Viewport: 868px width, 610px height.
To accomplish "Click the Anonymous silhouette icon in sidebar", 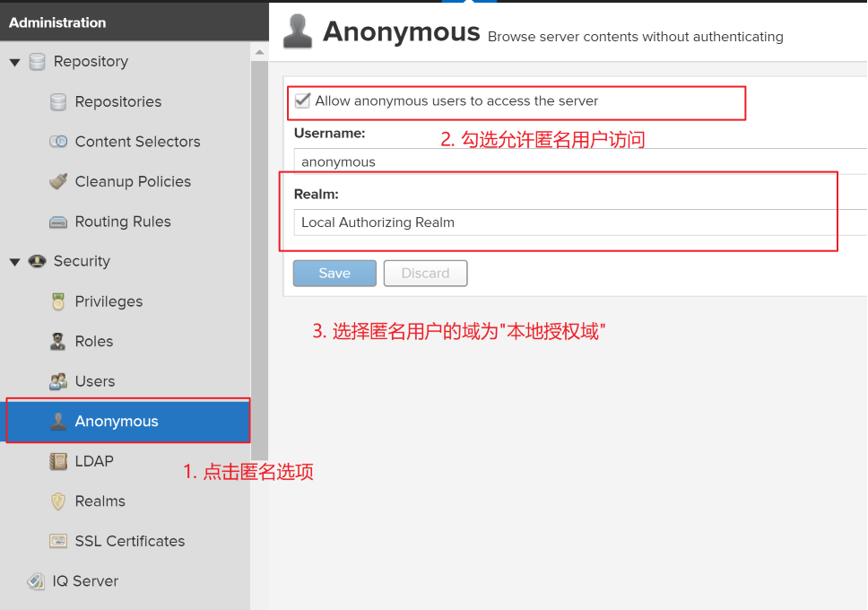I will [x=58, y=421].
